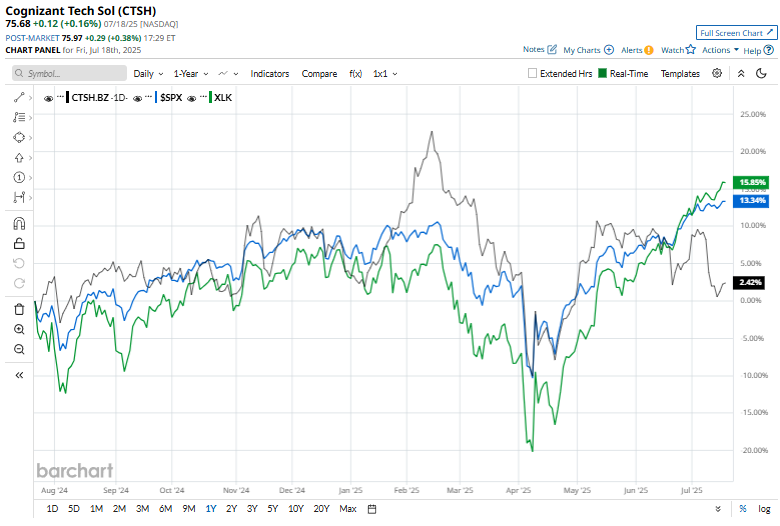The height and width of the screenshot is (526, 780).
Task: Select the 1Y time range
Action: click(211, 509)
